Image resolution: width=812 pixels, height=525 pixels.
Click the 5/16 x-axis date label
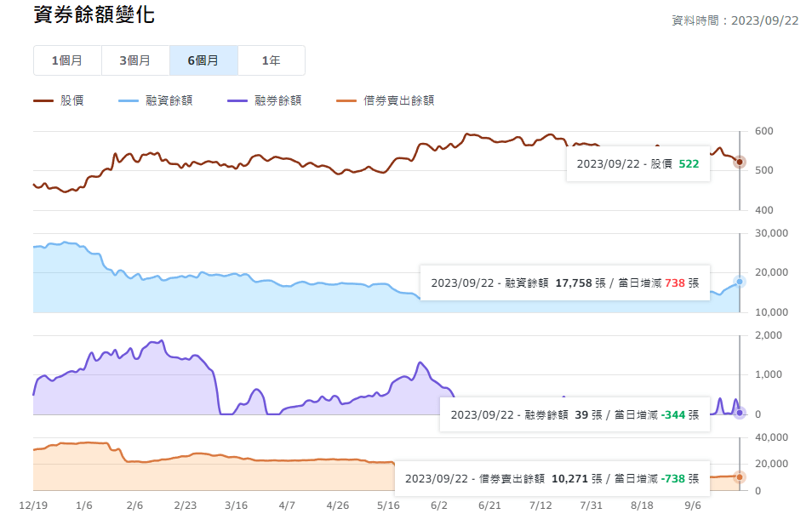388,505
